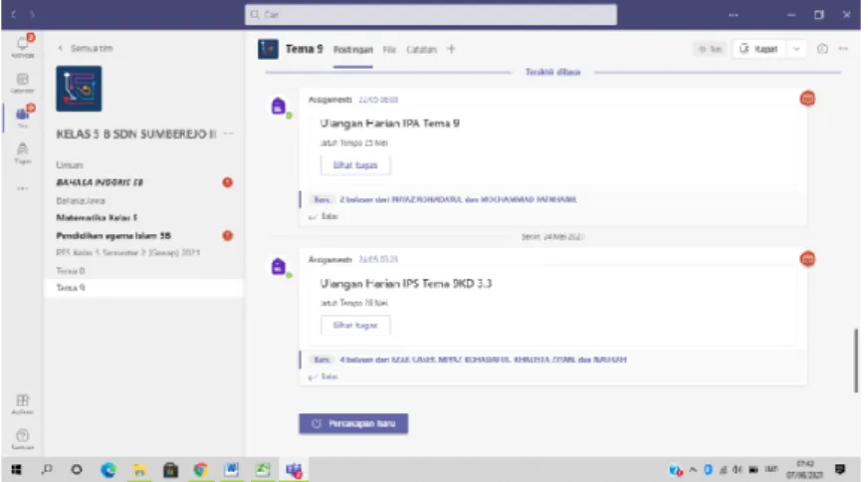Image resolution: width=868 pixels, height=482 pixels.
Task: Open Microsoft Edge from the taskbar
Action: 108,470
